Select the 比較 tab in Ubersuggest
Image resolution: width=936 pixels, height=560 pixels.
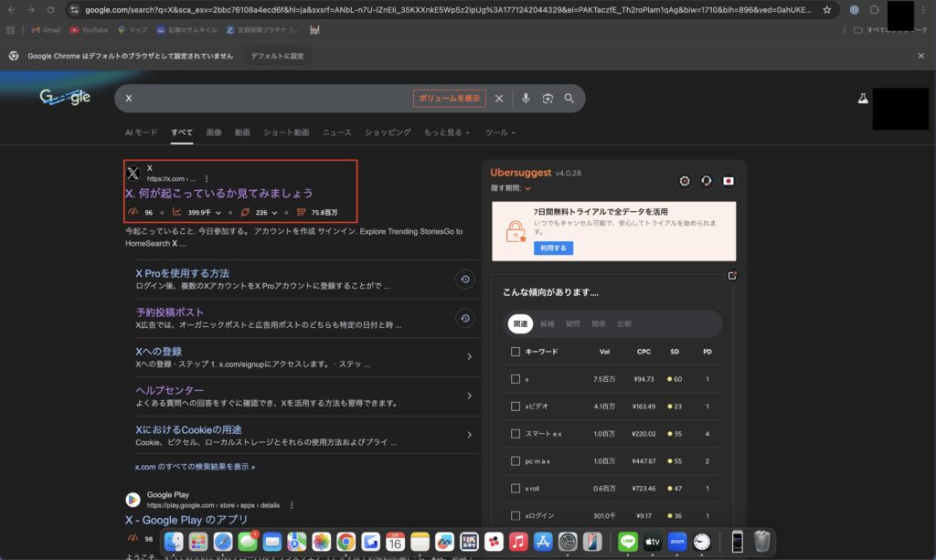[x=624, y=322]
